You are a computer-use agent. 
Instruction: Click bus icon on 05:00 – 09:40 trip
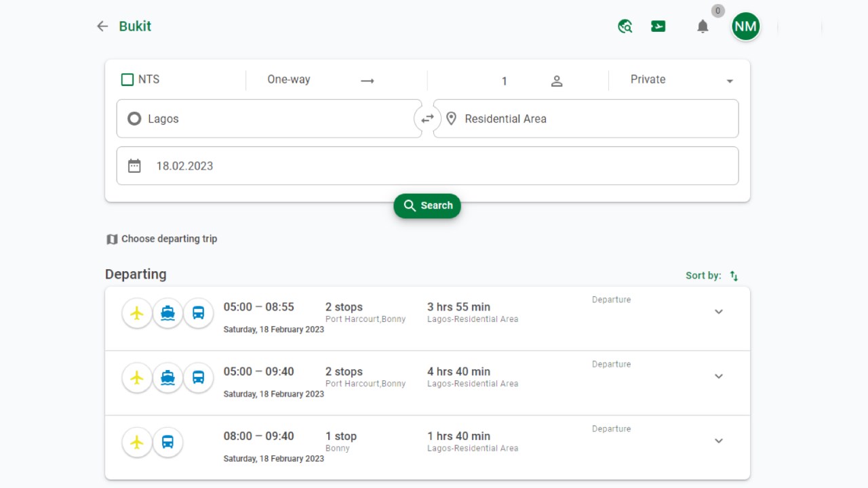coord(198,378)
